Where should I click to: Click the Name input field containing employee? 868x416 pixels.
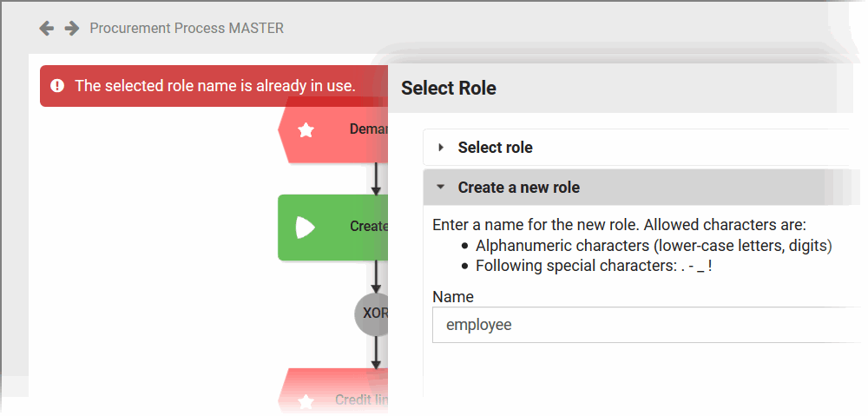[642, 325]
